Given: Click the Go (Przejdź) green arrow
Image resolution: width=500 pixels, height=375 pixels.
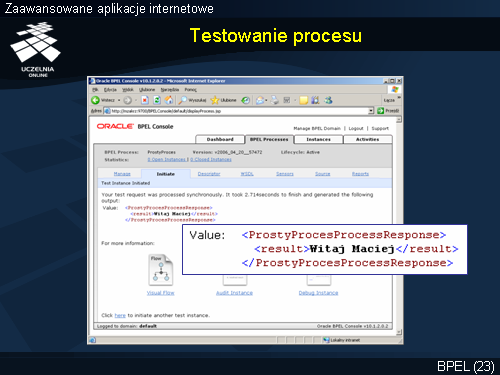Looking at the screenshot, I should pos(381,111).
